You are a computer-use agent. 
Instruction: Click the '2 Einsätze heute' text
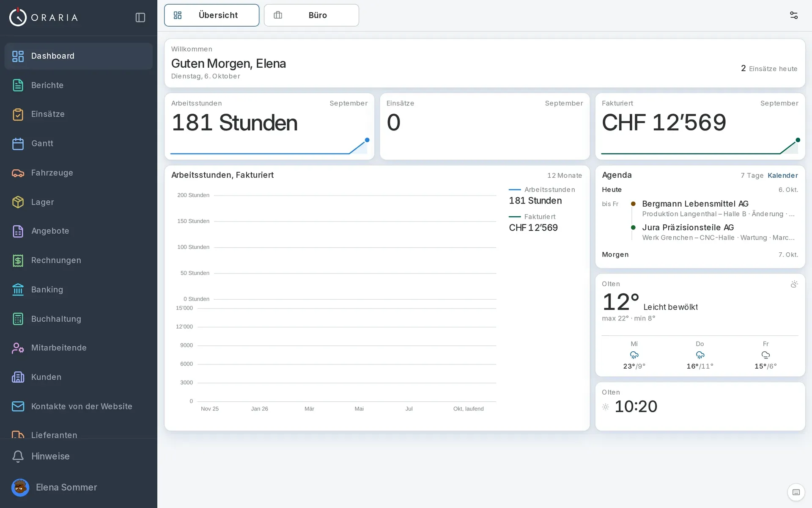pyautogui.click(x=769, y=69)
